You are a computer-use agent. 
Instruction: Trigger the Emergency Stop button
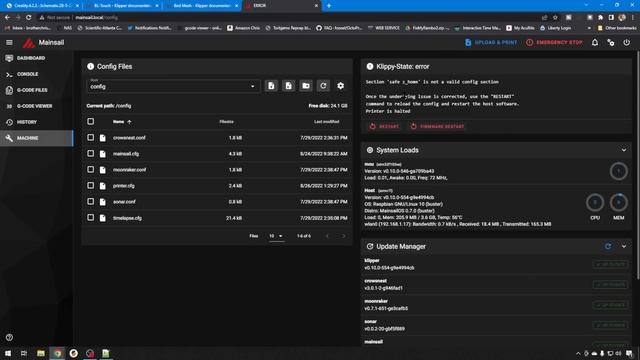554,42
